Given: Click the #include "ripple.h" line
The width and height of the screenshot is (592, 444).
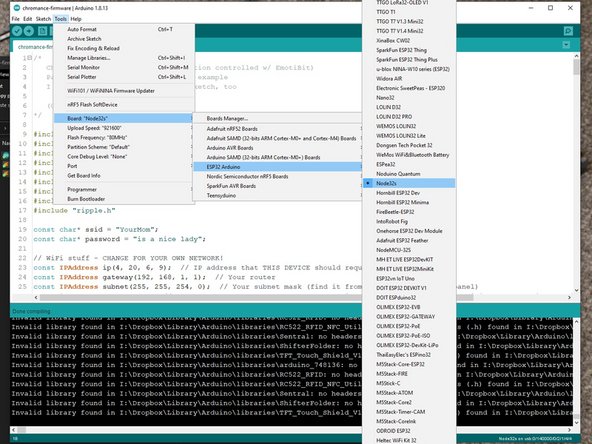Looking at the screenshot, I should click(x=74, y=211).
